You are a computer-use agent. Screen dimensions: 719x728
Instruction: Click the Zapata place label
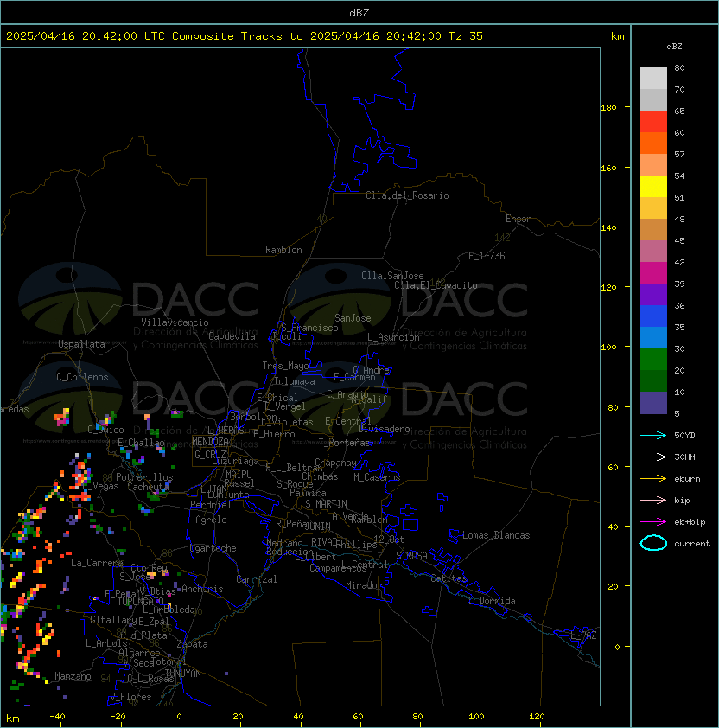tap(192, 644)
